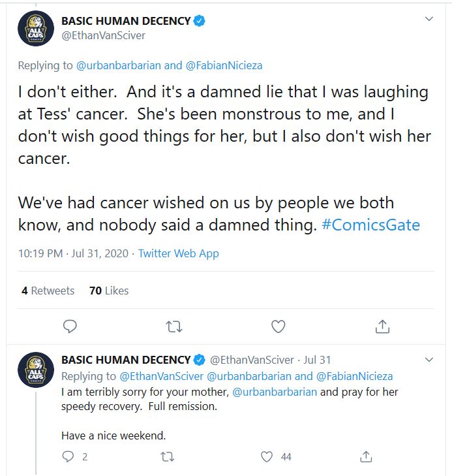The image size is (452, 476).
Task: Like the main tweet
Action: [x=279, y=326]
